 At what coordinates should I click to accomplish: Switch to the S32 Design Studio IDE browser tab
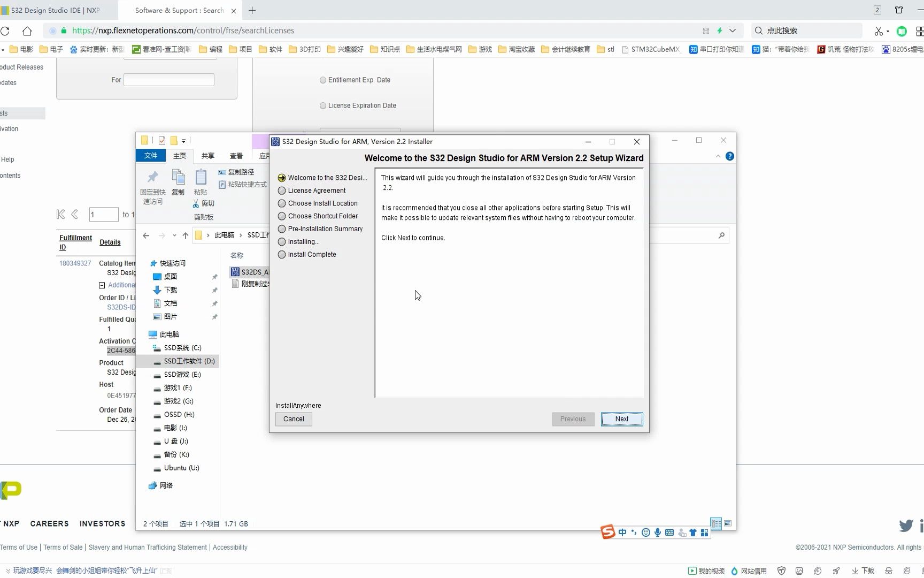[x=55, y=10]
